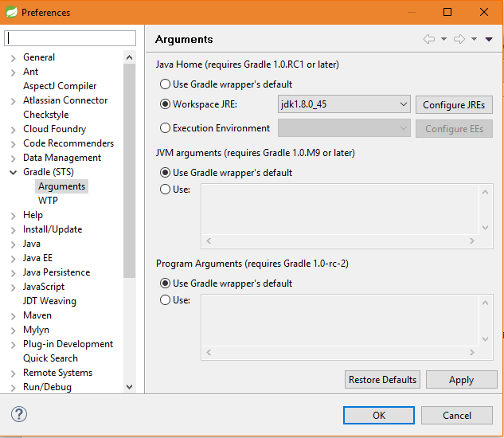Screen dimensions: 504x438
Task: Expand the Cloud Foundry node
Action: click(14, 130)
